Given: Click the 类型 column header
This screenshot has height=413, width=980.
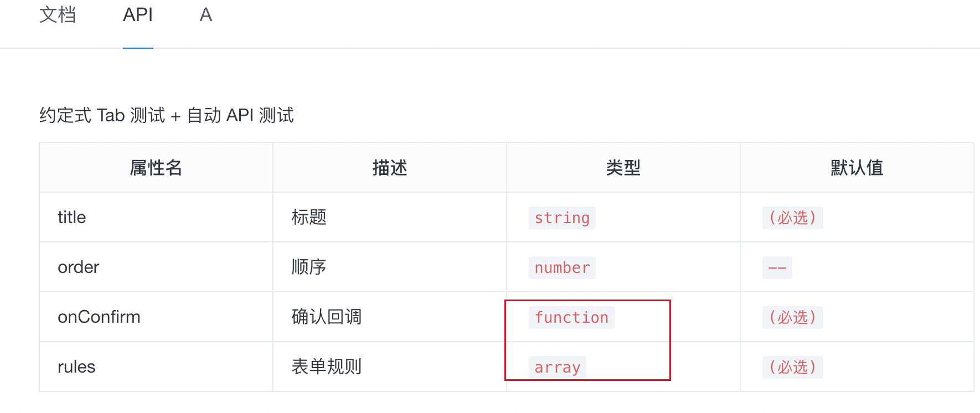Looking at the screenshot, I should pyautogui.click(x=623, y=168).
